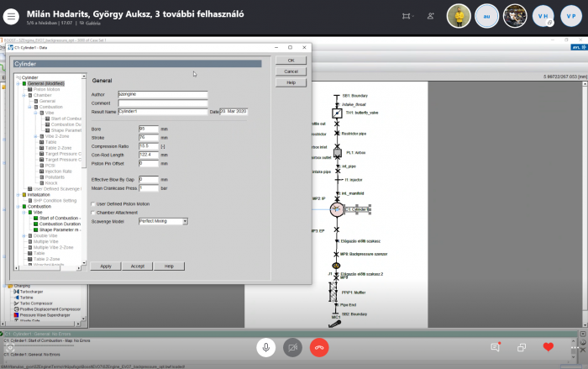Select the TH1 butterfly valve element
This screenshot has height=369, width=588.
click(336, 112)
